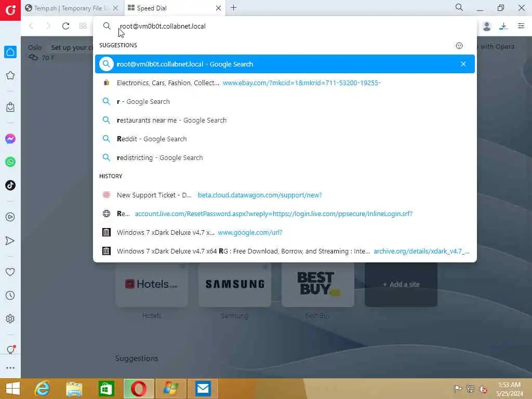Remove the highlighted root@vm0b0t suggestion
This screenshot has height=399, width=532.
click(x=463, y=64)
